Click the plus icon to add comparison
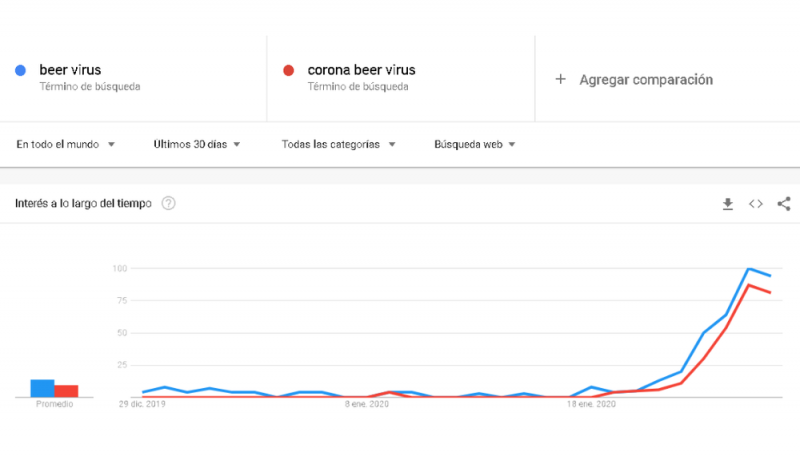This screenshot has height=456, width=800. coord(560,79)
